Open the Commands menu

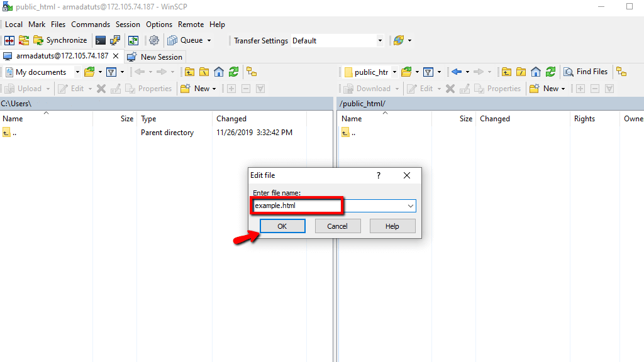coord(91,25)
